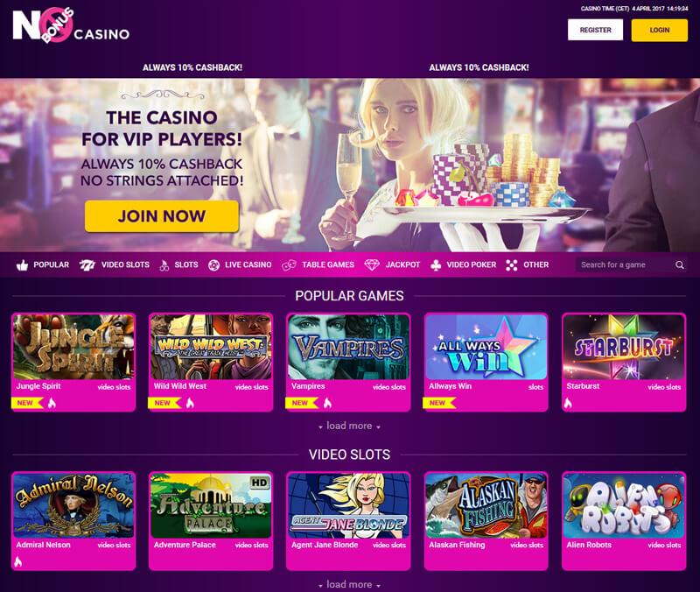Click the club Video Poker icon

tap(436, 265)
